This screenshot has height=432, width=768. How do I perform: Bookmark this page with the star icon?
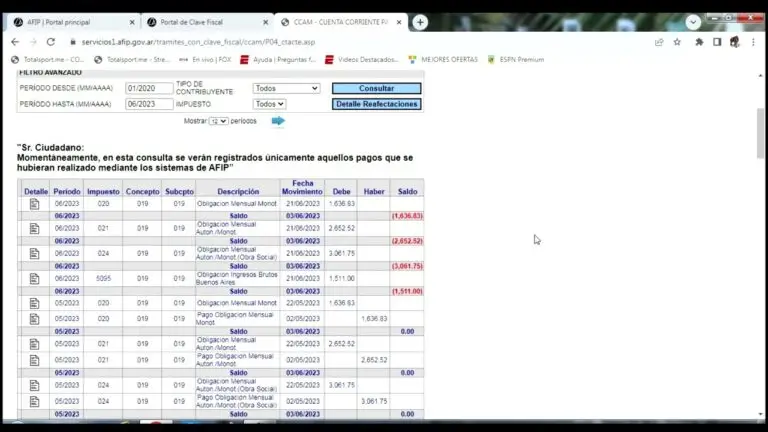click(x=677, y=42)
